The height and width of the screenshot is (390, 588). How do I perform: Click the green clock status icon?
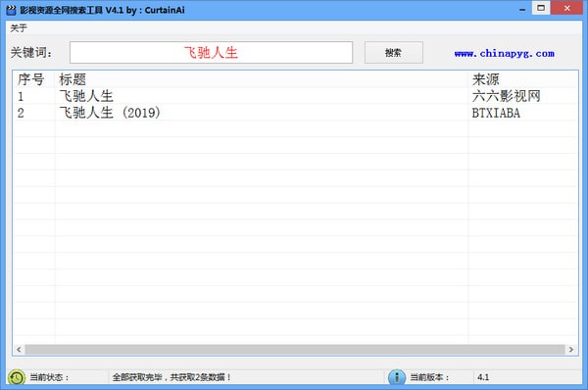16,377
